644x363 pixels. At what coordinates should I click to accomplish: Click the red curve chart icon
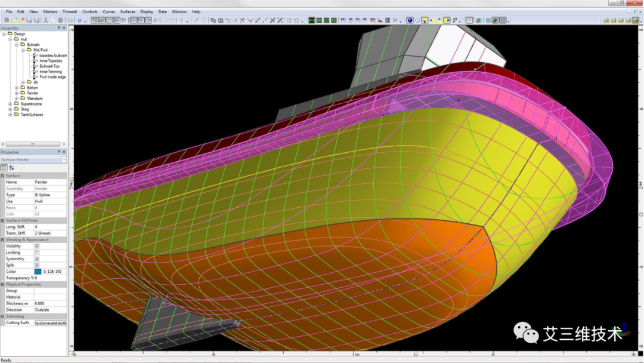380,20
